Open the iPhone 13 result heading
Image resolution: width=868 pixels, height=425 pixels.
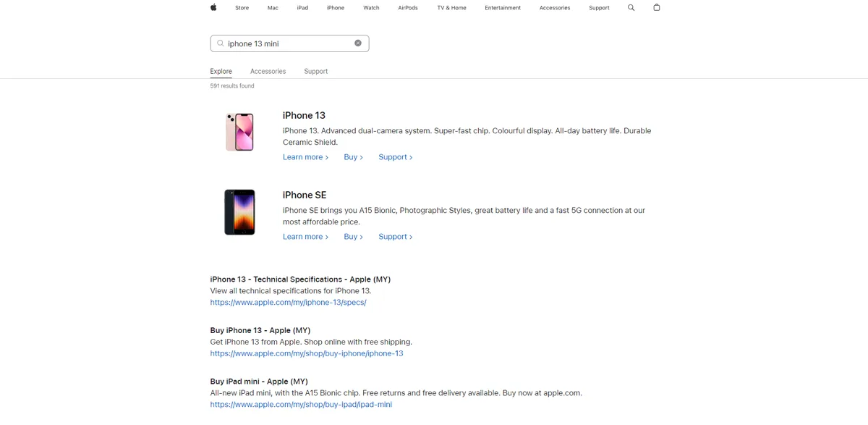coord(304,115)
